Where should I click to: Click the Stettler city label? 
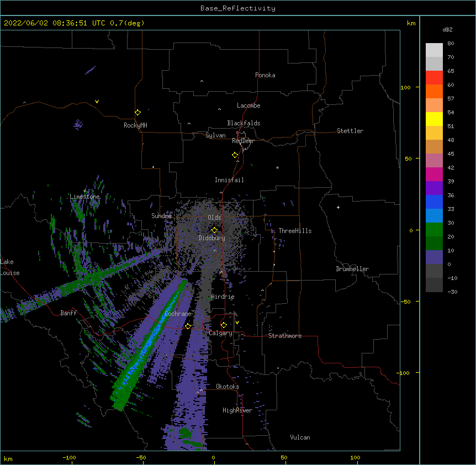[350, 131]
